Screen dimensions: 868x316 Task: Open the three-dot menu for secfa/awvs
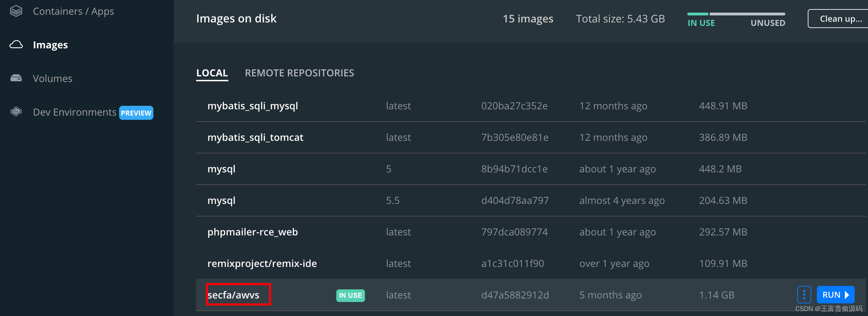(804, 295)
